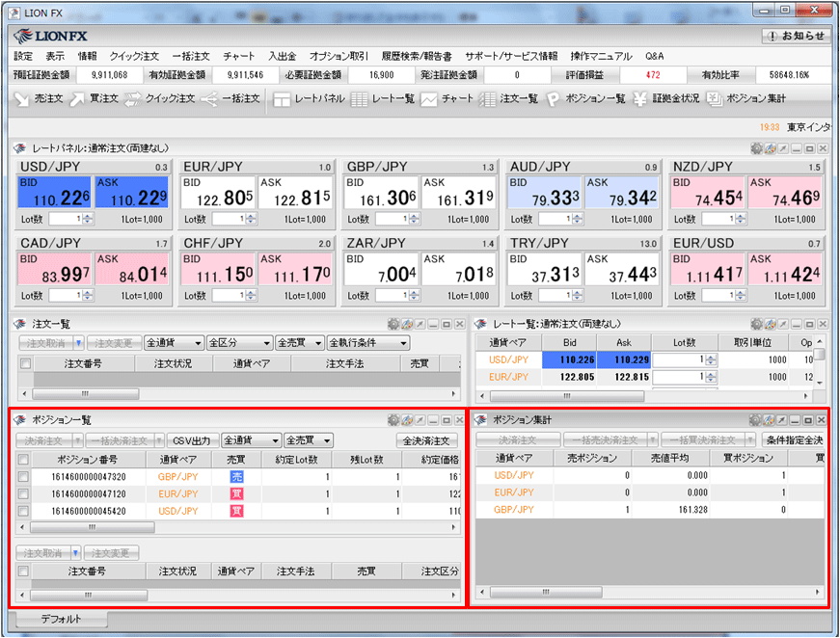Expand the 注文取消 arrow in order list
The height and width of the screenshot is (638, 840).
[x=79, y=342]
